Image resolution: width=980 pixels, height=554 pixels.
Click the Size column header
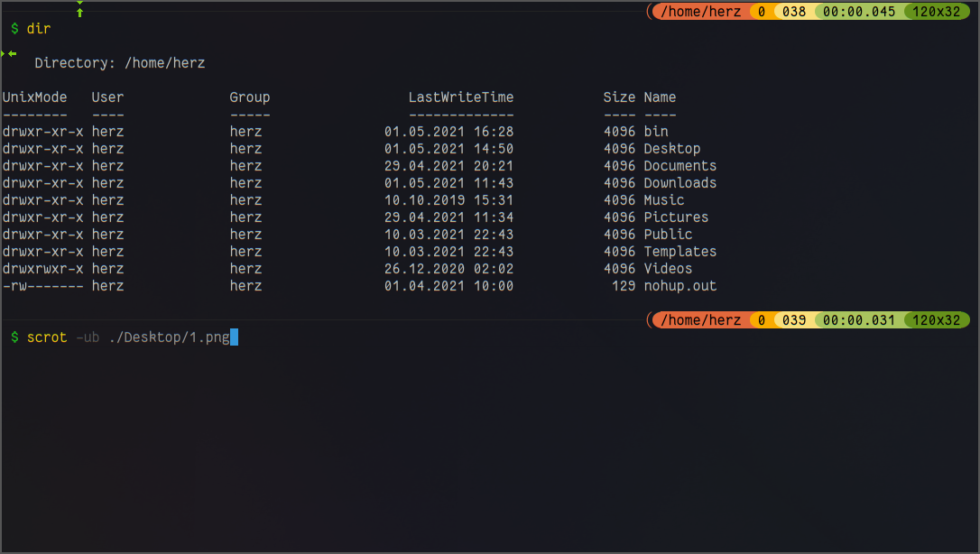pos(619,97)
